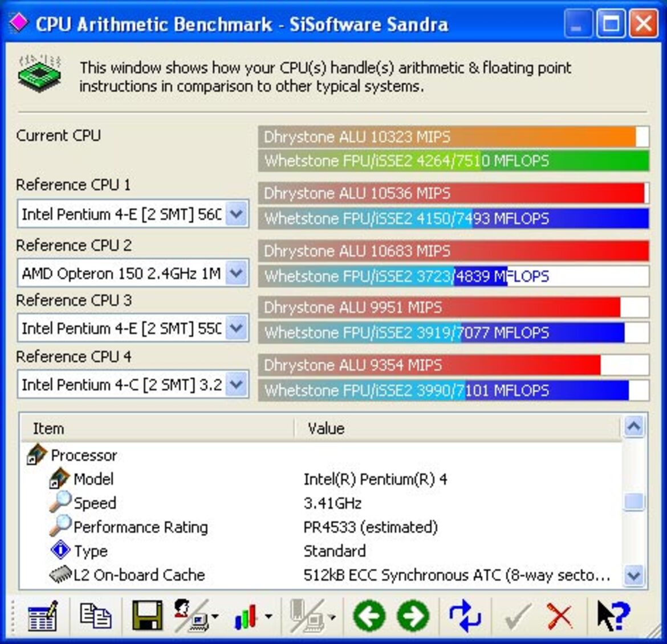
Task: Click Current CPU Whetstone 4264/7510 bar
Action: (453, 161)
